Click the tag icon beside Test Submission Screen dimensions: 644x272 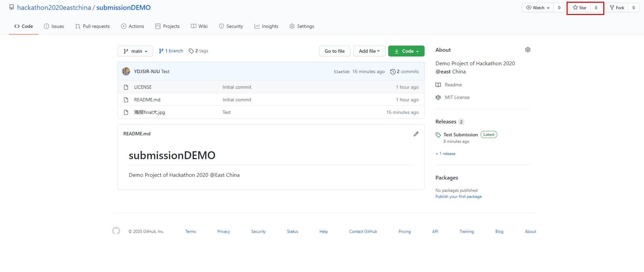[x=438, y=135]
